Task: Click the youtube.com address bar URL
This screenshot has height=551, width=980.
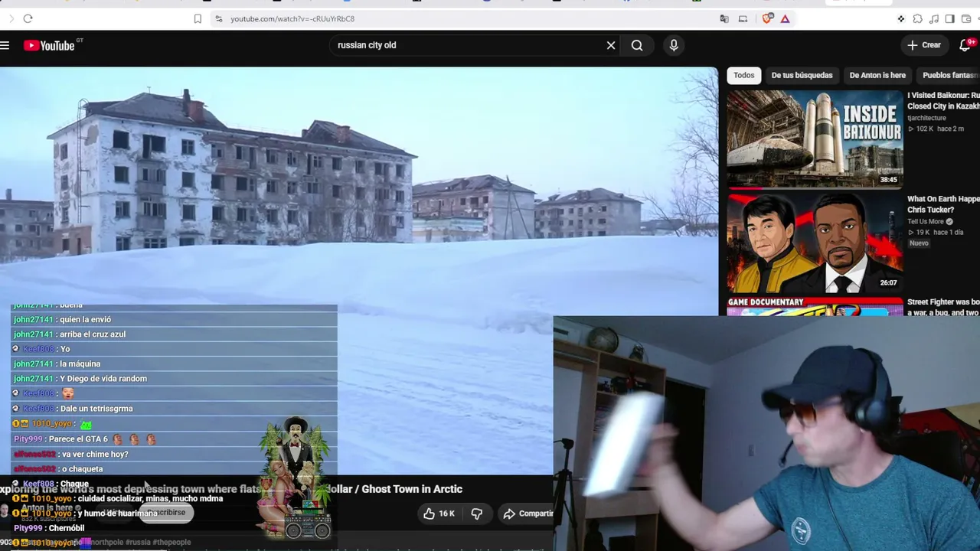Action: tap(292, 18)
